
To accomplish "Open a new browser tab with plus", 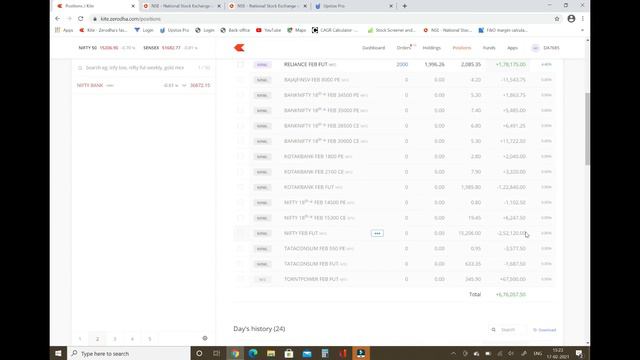I will pyautogui.click(x=404, y=6).
